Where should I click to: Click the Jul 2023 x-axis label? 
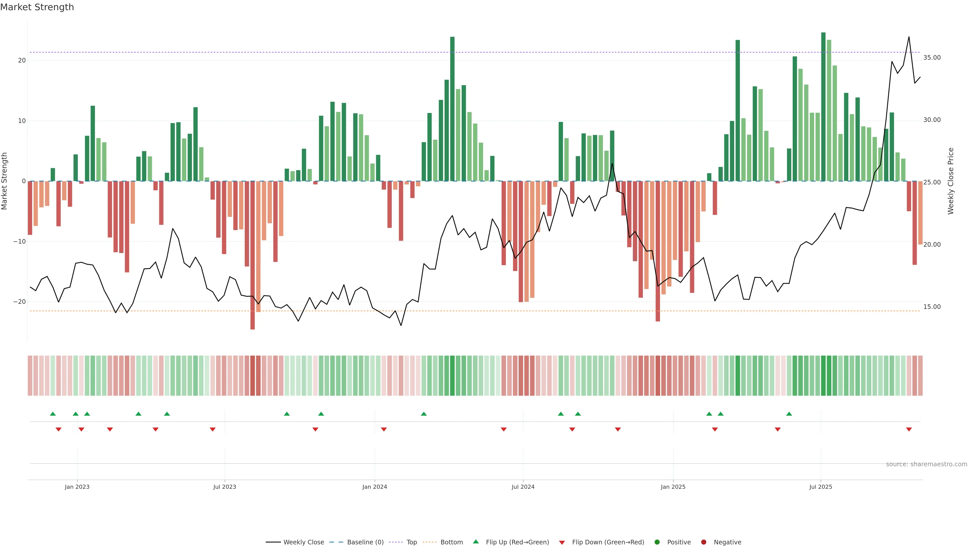pos(225,487)
